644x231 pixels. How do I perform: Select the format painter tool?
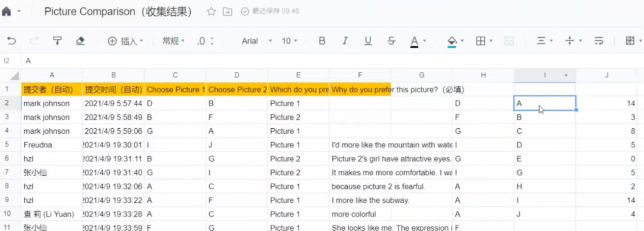click(x=57, y=41)
